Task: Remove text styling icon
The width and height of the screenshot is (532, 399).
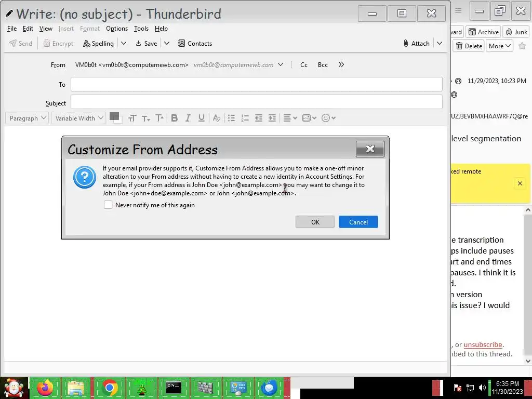Action: (x=217, y=118)
